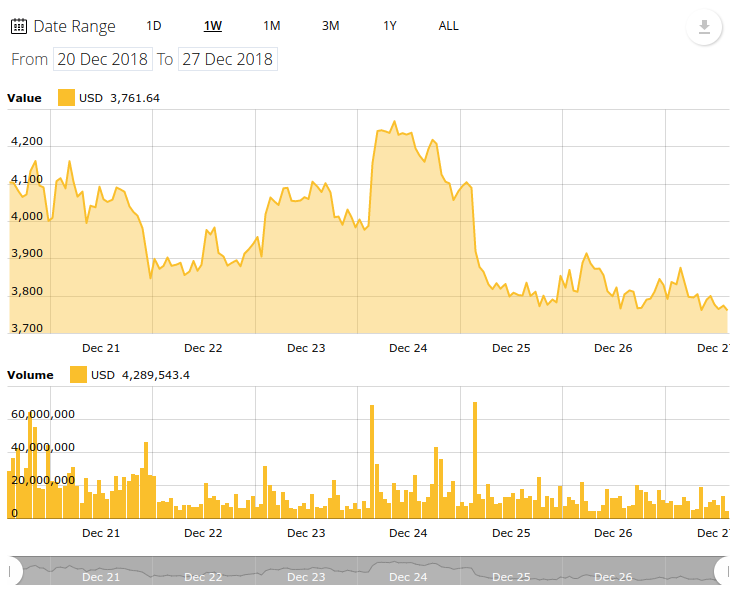Switch to the 3M range
This screenshot has width=740, height=592.
click(x=331, y=26)
